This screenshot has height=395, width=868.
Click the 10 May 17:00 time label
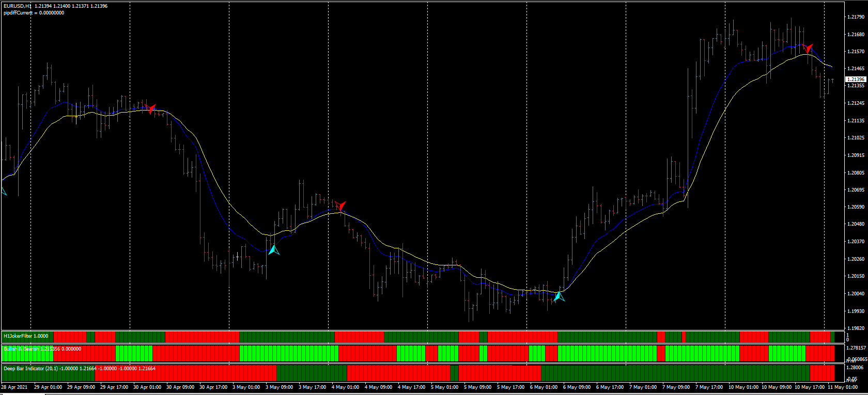tap(810, 387)
